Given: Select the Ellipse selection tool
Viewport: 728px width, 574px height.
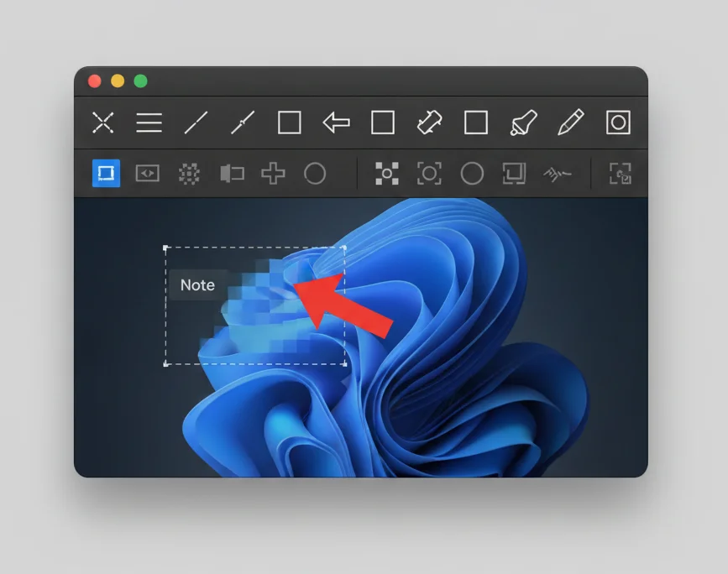Looking at the screenshot, I should [316, 174].
